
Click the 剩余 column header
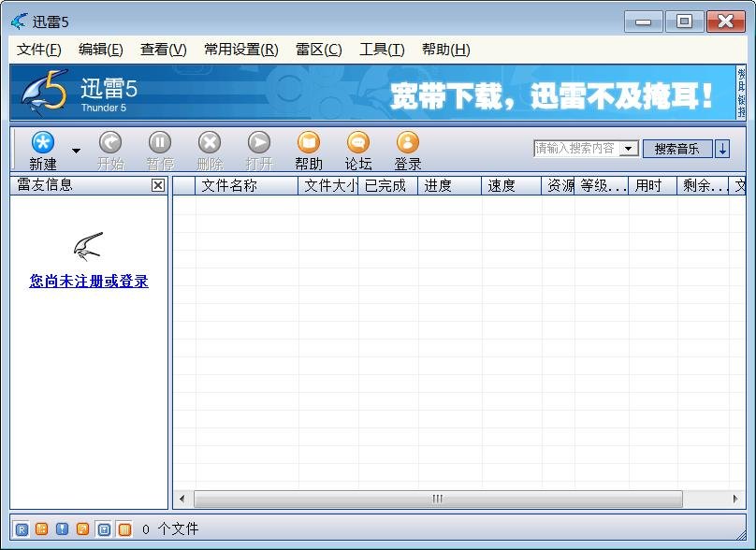pyautogui.click(x=703, y=185)
